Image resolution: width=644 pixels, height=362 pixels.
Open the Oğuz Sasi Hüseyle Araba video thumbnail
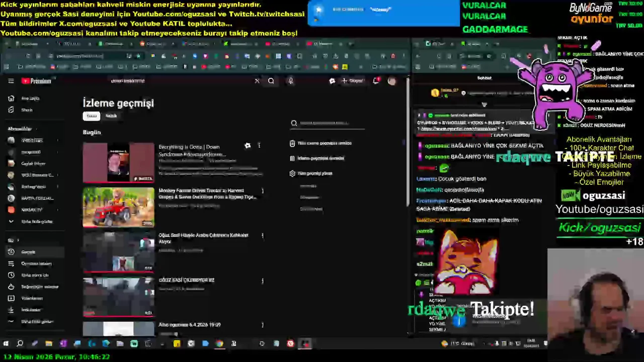tap(119, 252)
